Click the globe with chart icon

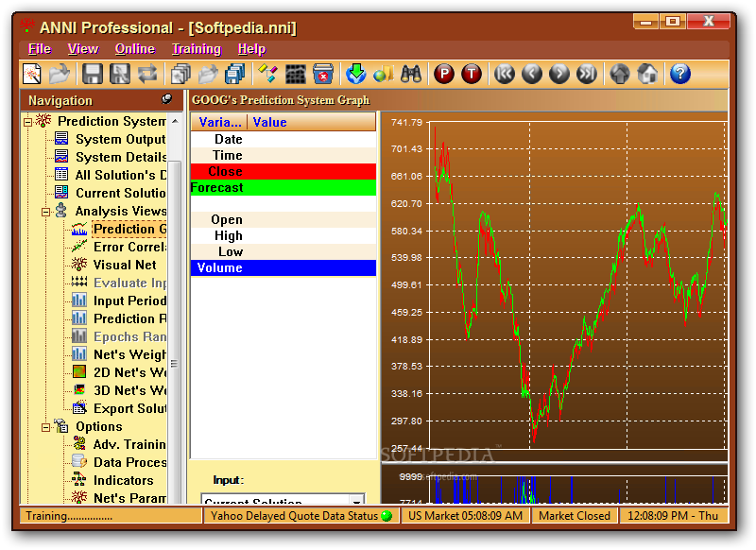(384, 75)
